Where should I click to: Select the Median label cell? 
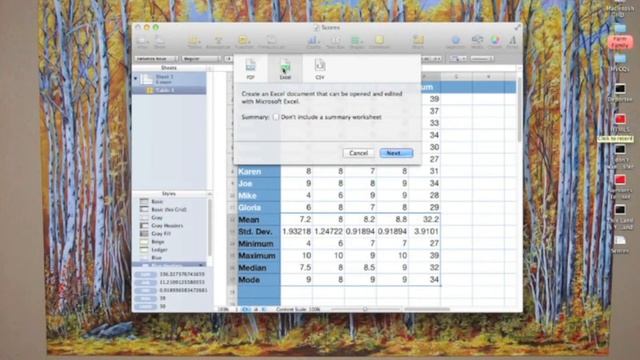coord(259,268)
